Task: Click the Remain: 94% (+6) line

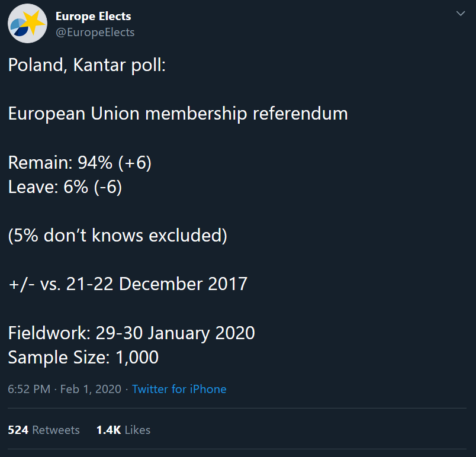Action: [x=79, y=162]
